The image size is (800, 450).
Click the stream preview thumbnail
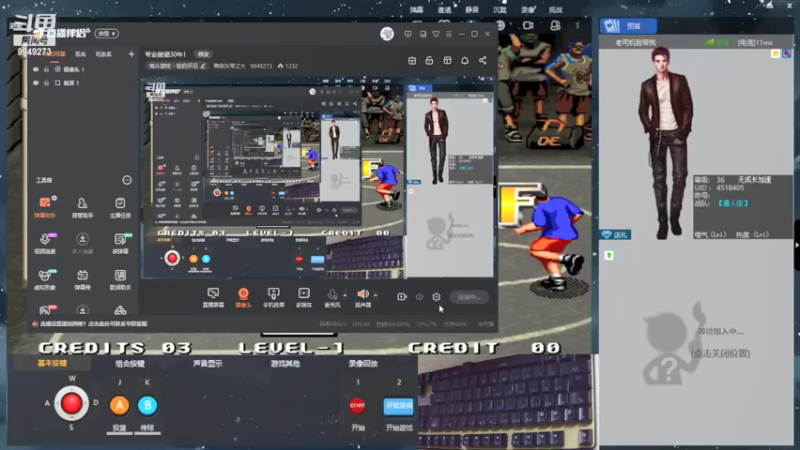[317, 178]
